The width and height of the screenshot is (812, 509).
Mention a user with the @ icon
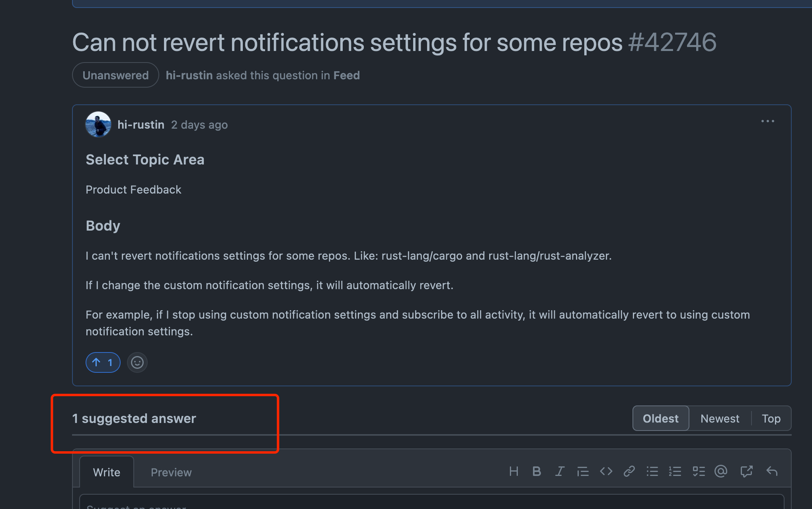pyautogui.click(x=721, y=472)
